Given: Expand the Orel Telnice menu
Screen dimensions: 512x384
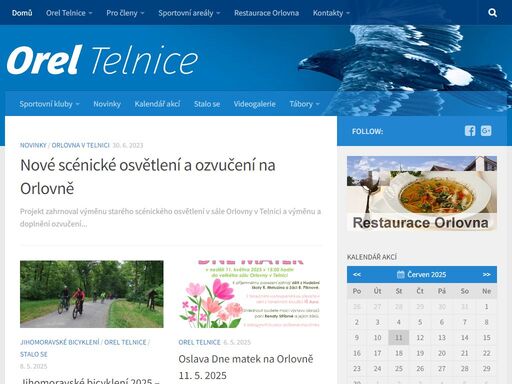Looking at the screenshot, I should (69, 13).
